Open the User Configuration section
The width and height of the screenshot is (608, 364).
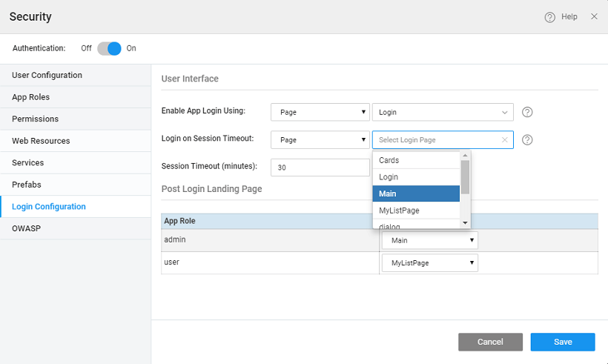click(x=47, y=75)
